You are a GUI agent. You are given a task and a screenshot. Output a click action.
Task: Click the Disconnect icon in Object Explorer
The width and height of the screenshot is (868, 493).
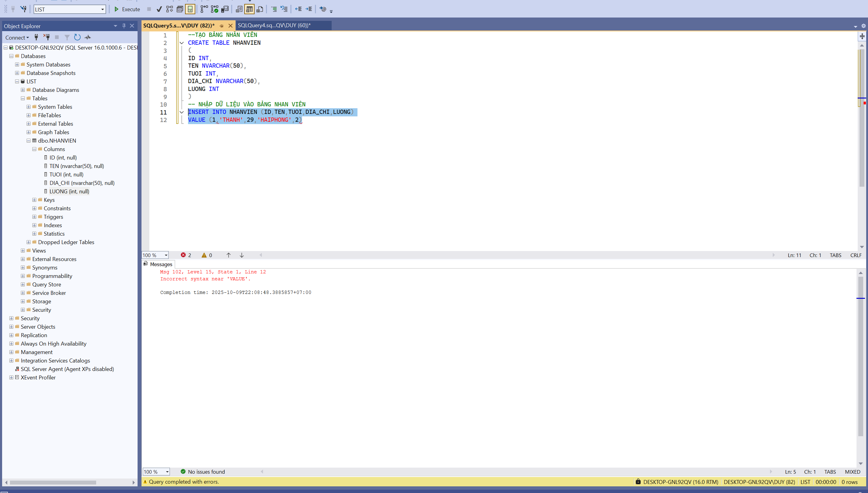tap(47, 37)
